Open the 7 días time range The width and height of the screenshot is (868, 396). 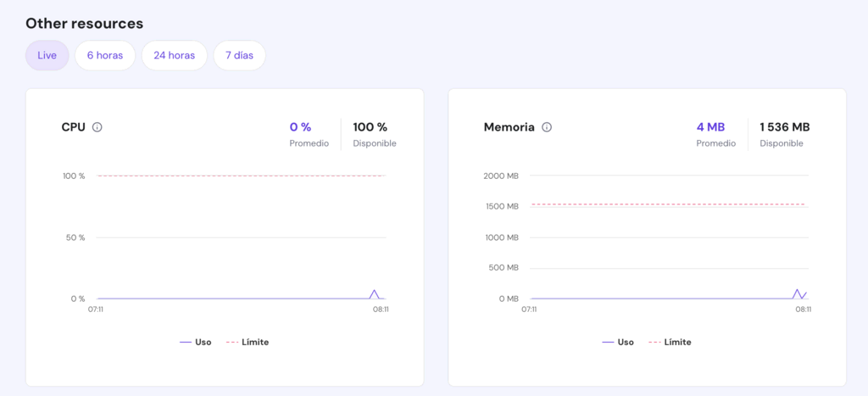pos(239,55)
